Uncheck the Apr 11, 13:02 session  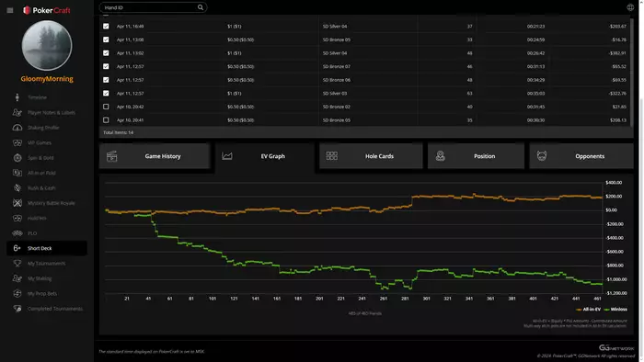pyautogui.click(x=106, y=53)
